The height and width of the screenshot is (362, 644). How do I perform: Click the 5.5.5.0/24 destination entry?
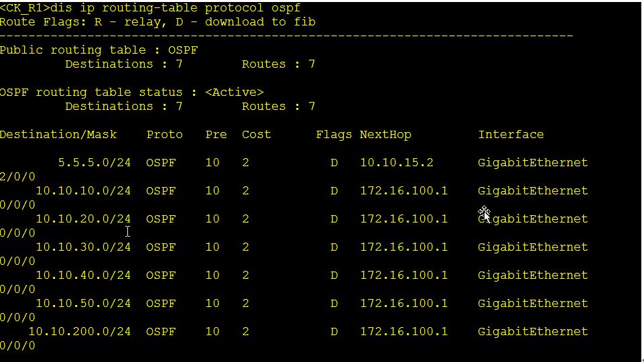94,163
